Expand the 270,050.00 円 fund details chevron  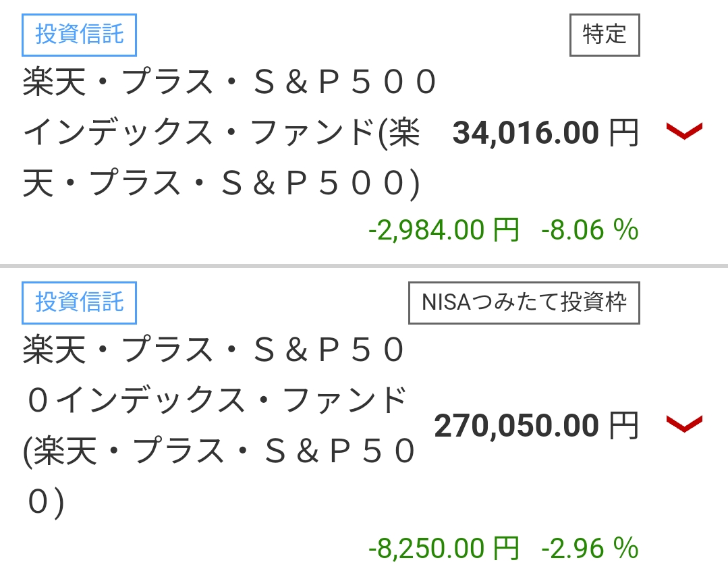click(x=684, y=424)
